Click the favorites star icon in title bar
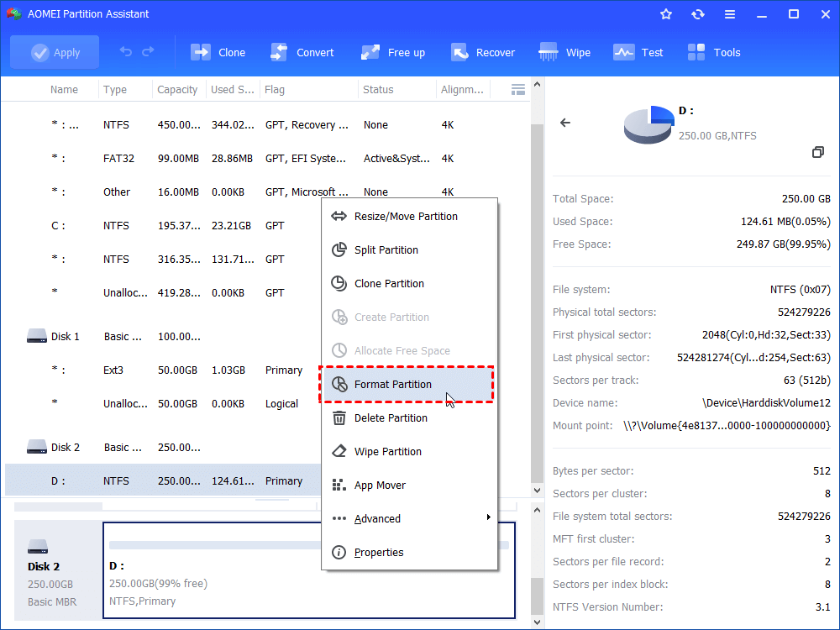The image size is (840, 630). [x=666, y=14]
